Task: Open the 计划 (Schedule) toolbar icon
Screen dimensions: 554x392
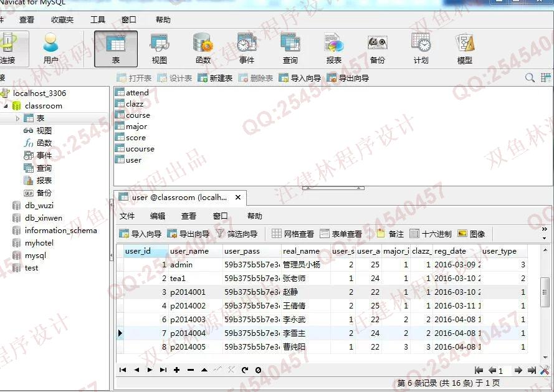Action: point(421,49)
